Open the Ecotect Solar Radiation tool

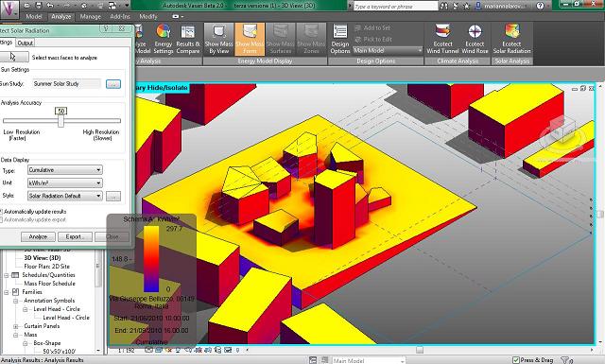(x=511, y=38)
